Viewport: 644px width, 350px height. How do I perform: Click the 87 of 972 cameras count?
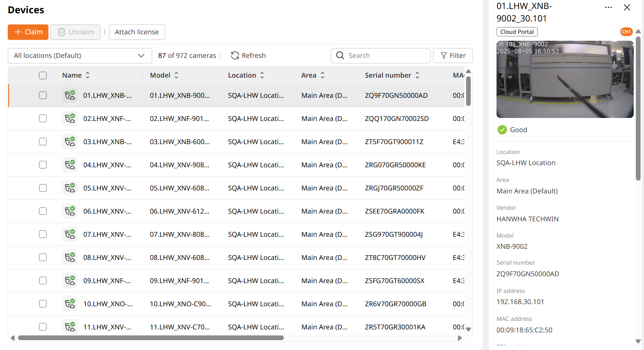187,56
